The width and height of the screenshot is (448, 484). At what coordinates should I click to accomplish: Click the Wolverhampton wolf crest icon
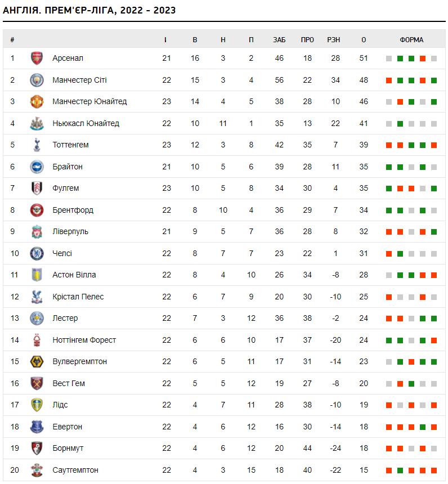tap(37, 361)
